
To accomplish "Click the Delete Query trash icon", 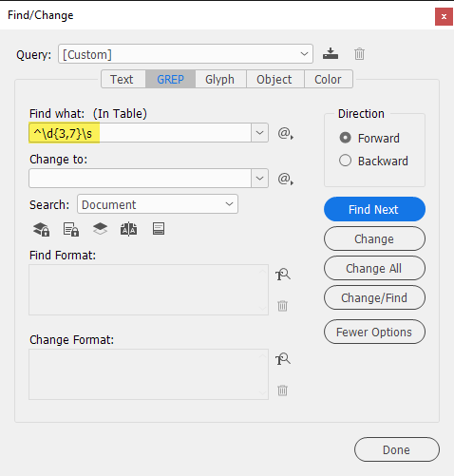I will click(359, 54).
